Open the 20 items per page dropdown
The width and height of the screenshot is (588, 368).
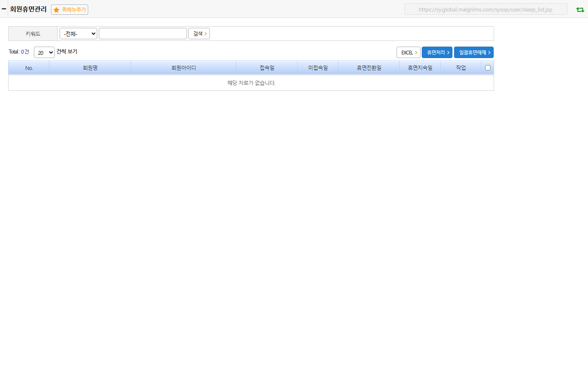tap(44, 52)
